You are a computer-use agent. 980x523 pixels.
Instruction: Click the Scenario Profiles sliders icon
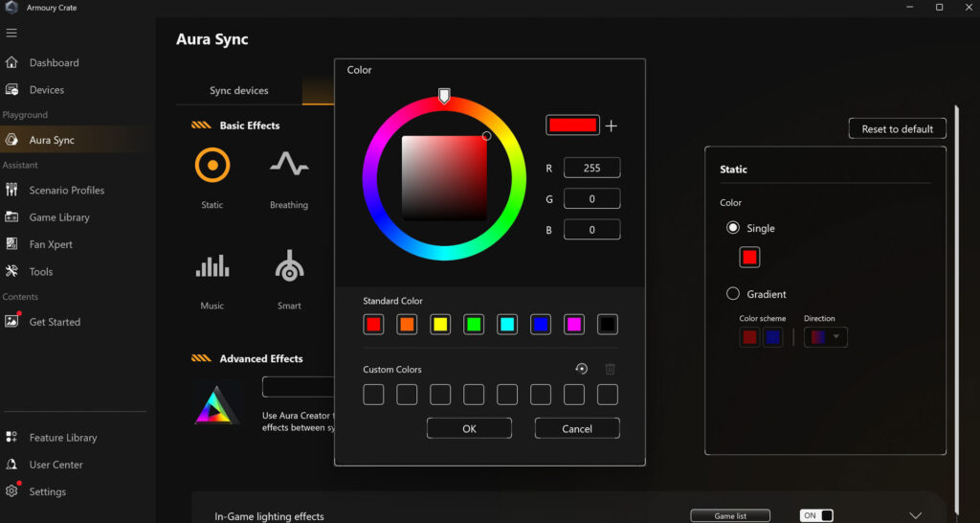tap(11, 190)
